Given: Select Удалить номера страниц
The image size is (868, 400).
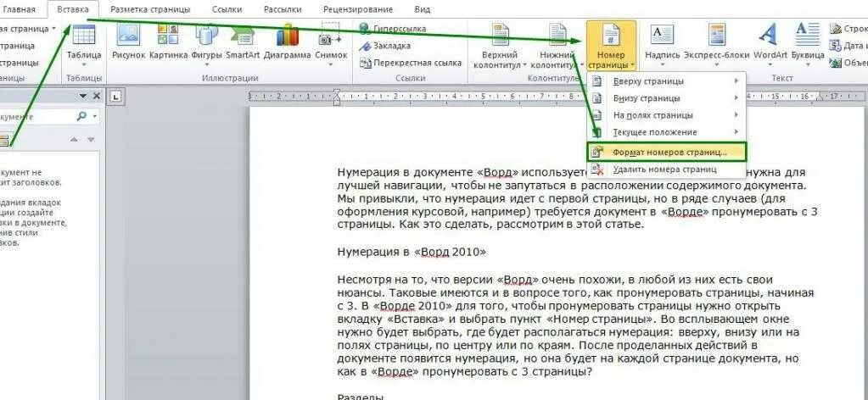Looking at the screenshot, I should [667, 169].
